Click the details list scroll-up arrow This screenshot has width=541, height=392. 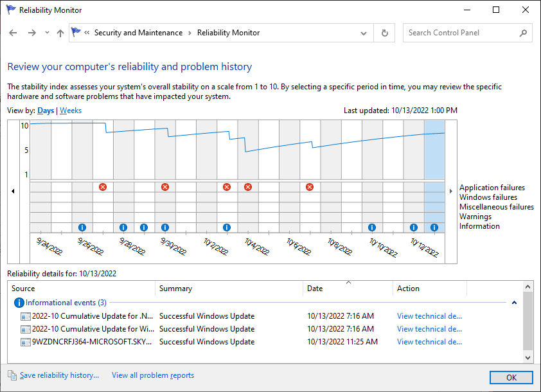pos(528,287)
